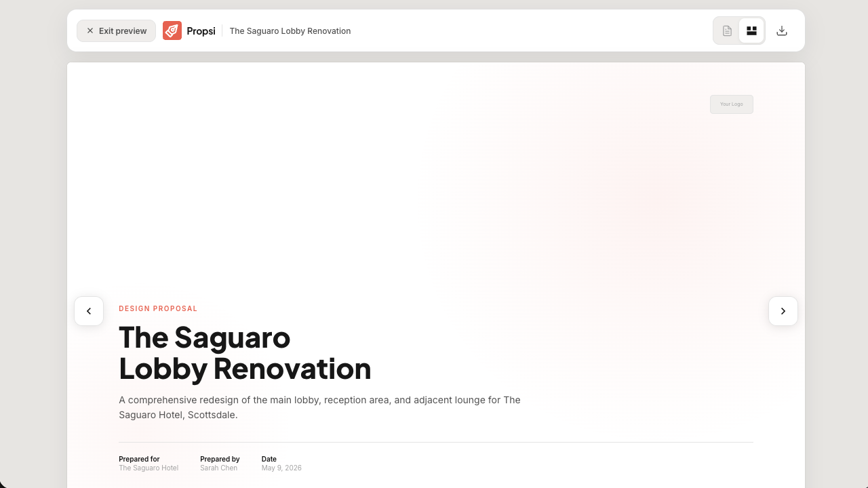Click the Prepared by label
Viewport: 868px width, 488px height.
tap(220, 459)
